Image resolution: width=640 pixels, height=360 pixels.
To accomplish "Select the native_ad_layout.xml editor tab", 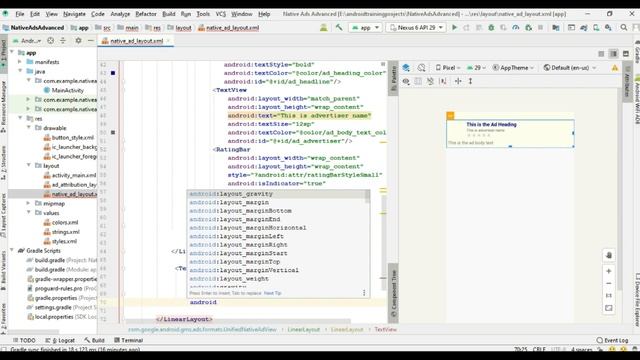I will [x=136, y=41].
